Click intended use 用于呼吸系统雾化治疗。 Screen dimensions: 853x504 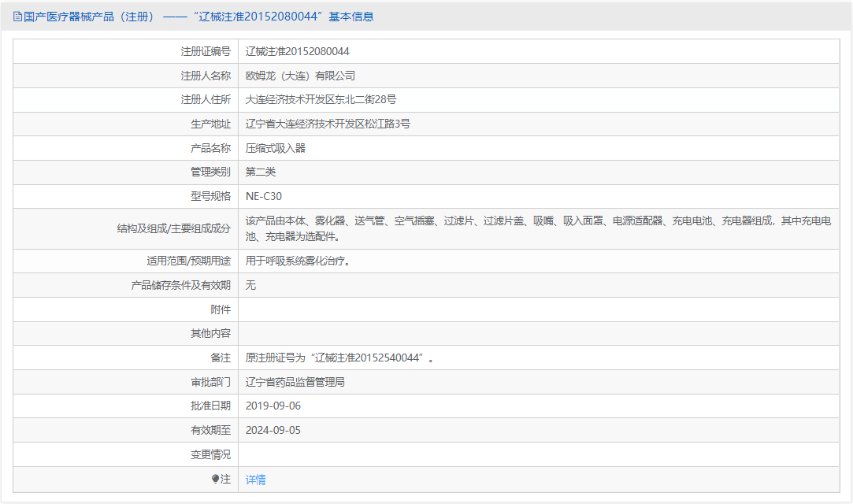click(x=298, y=261)
